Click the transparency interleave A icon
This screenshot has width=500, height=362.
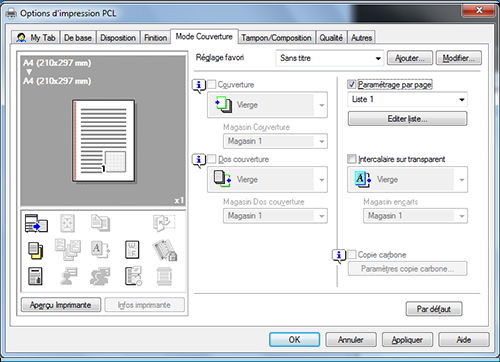[363, 179]
